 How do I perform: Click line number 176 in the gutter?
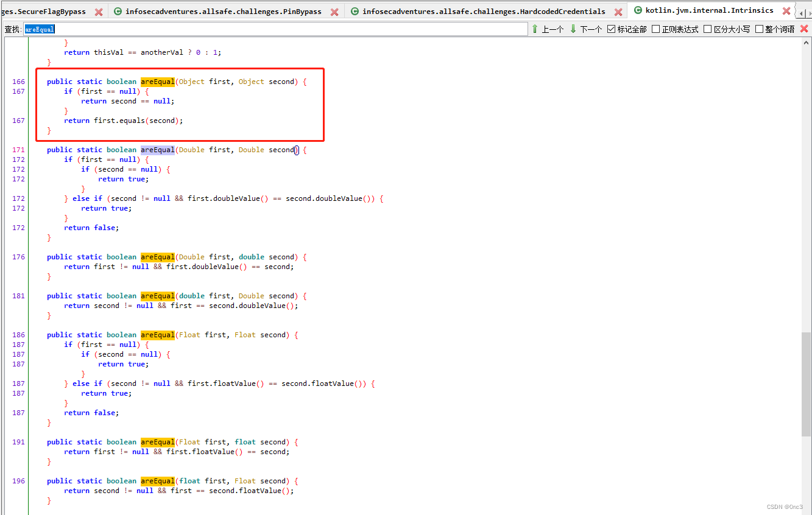click(18, 257)
